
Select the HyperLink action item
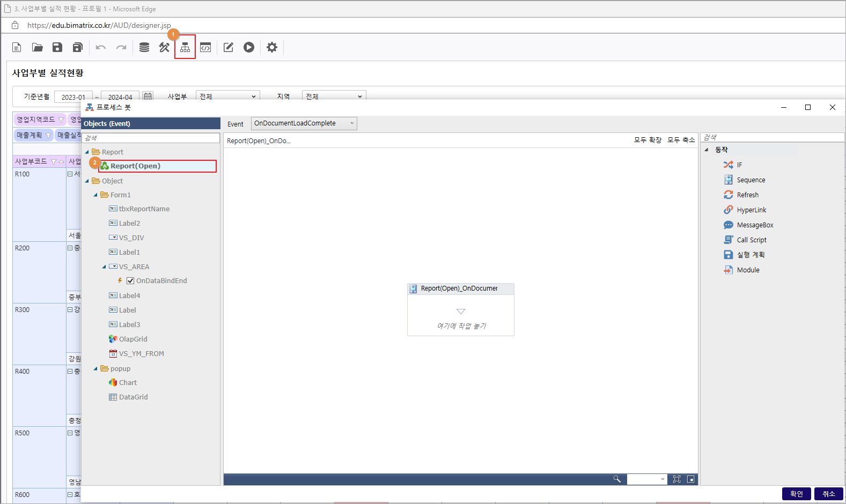(745, 210)
